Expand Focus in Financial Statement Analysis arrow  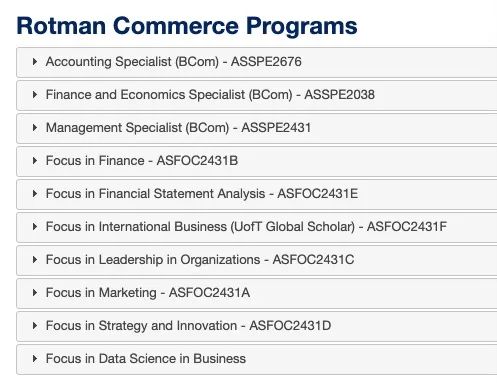click(x=35, y=194)
